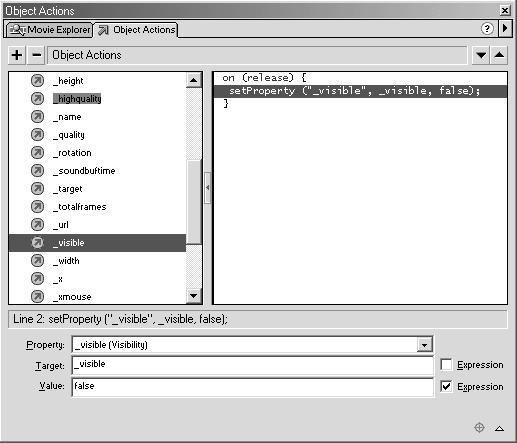Move the action up with the up arrow
The height and width of the screenshot is (443, 517).
(x=499, y=55)
